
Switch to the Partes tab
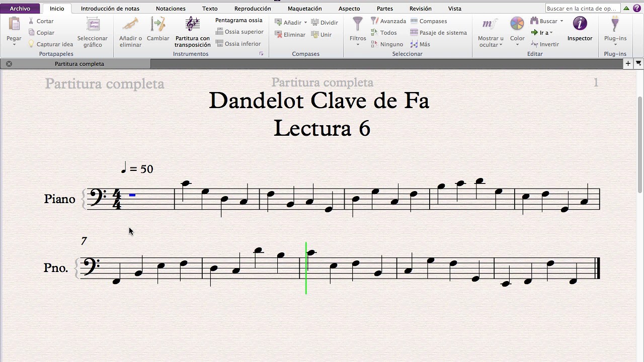point(385,9)
